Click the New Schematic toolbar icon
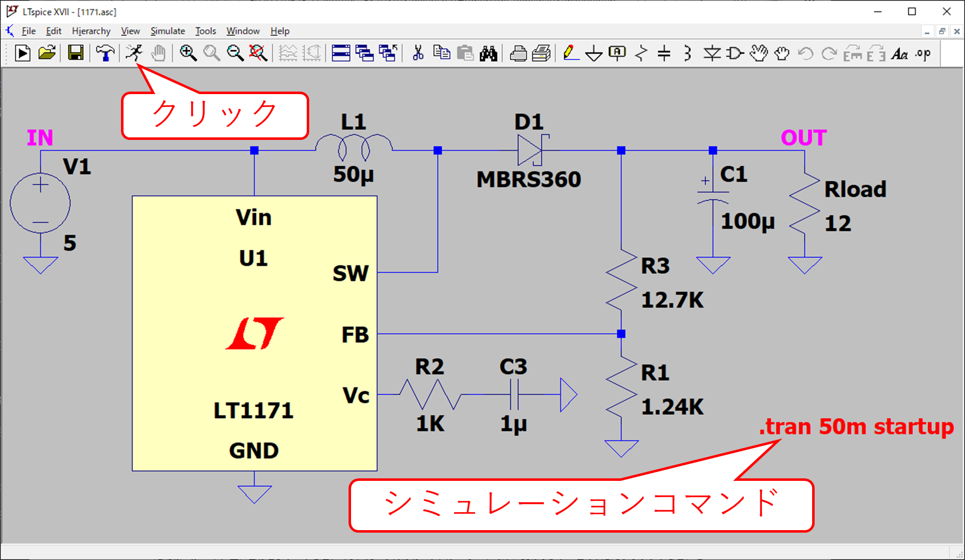The image size is (965, 560). tap(22, 53)
